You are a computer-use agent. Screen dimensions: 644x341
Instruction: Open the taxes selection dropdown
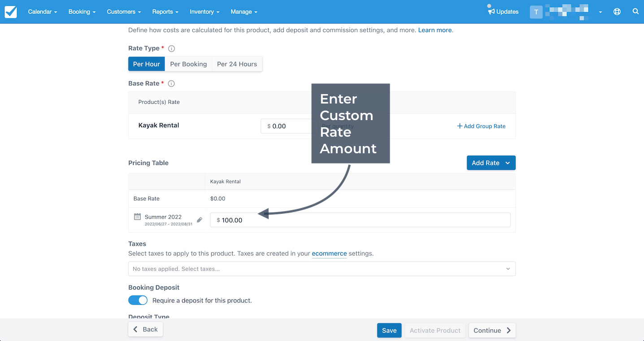coord(322,269)
